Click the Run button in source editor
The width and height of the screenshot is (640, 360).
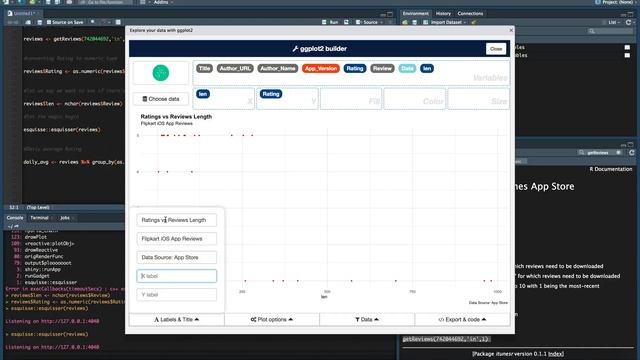click(x=330, y=22)
